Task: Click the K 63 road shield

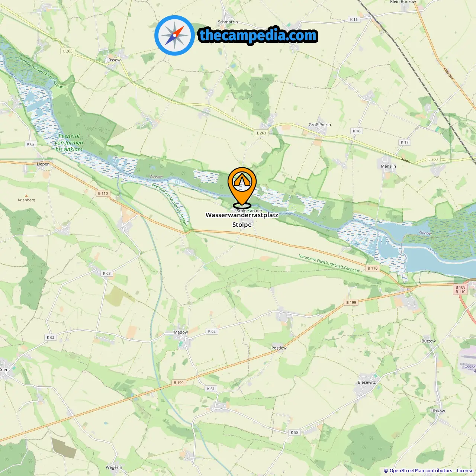Action: coord(107,273)
